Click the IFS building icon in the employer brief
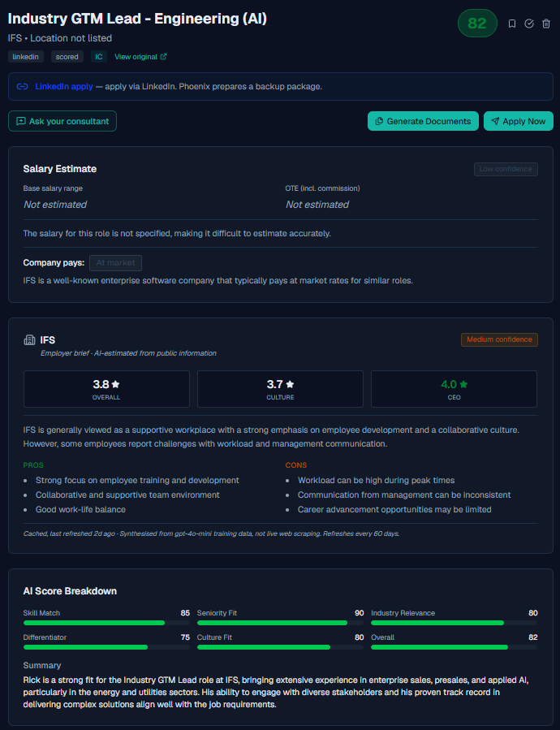560x730 pixels. [29, 340]
